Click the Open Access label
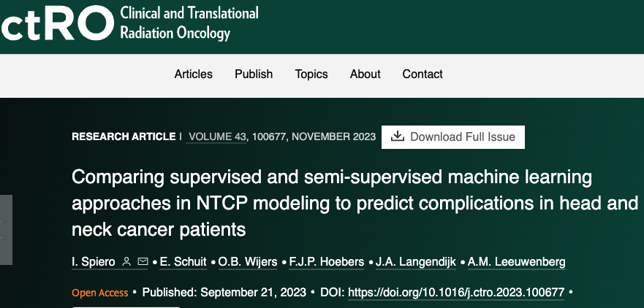The image size is (644, 308). click(99, 293)
